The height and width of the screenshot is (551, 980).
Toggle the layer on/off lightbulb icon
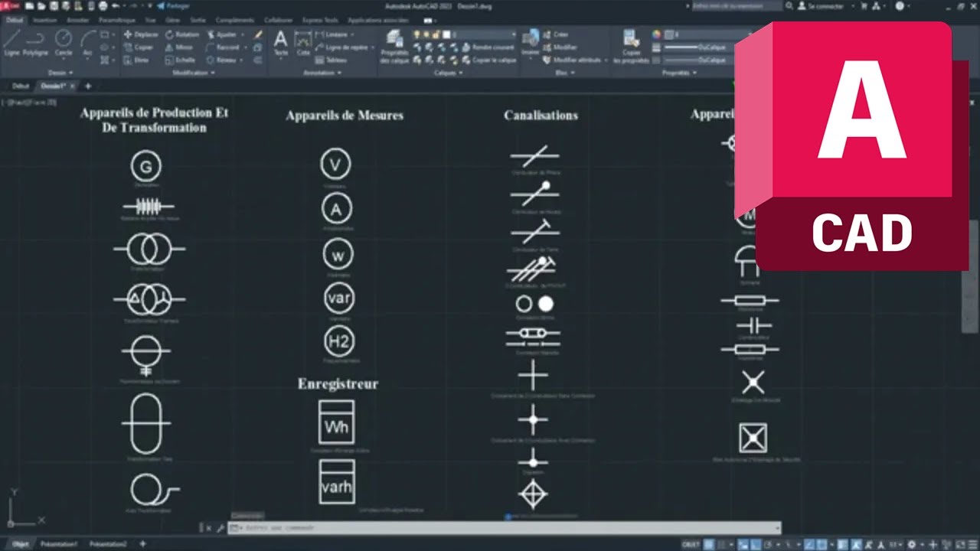[417, 34]
